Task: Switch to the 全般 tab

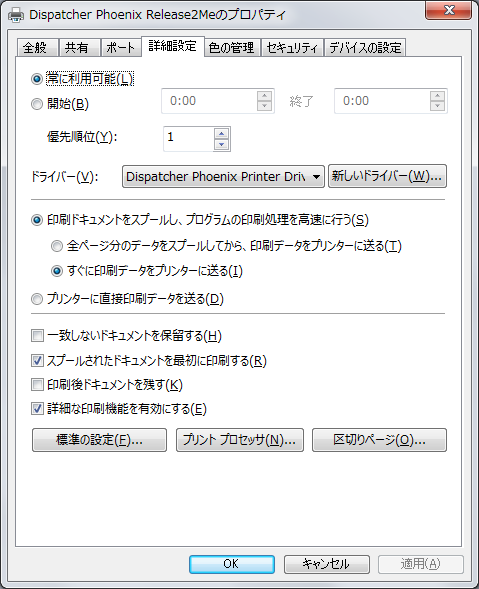Action: [x=35, y=48]
